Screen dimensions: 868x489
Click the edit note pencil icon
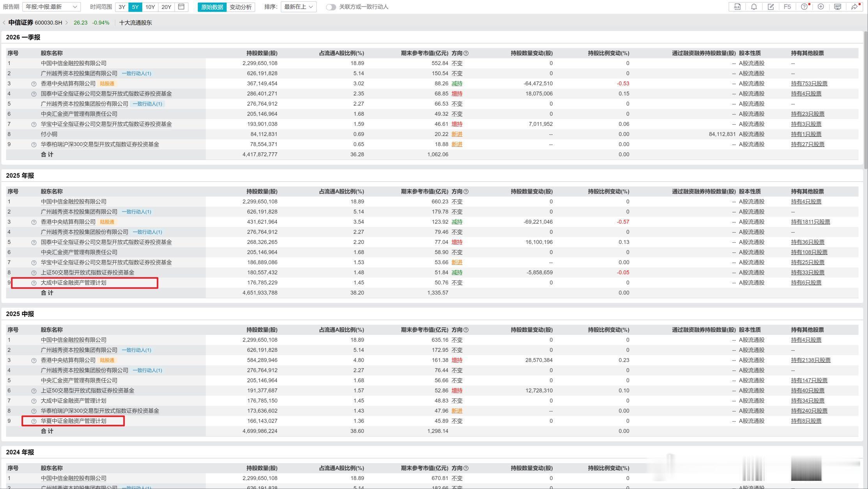pyautogui.click(x=771, y=7)
